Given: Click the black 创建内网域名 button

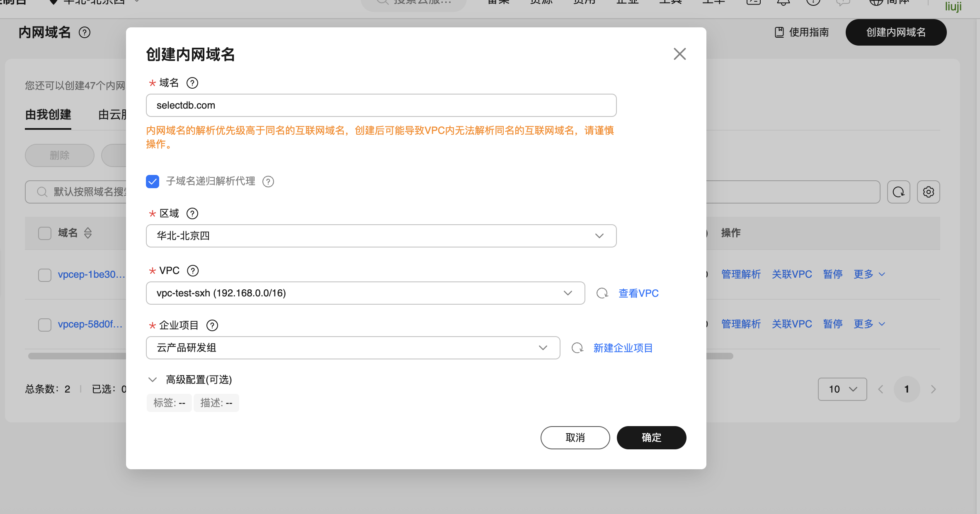Looking at the screenshot, I should (896, 32).
